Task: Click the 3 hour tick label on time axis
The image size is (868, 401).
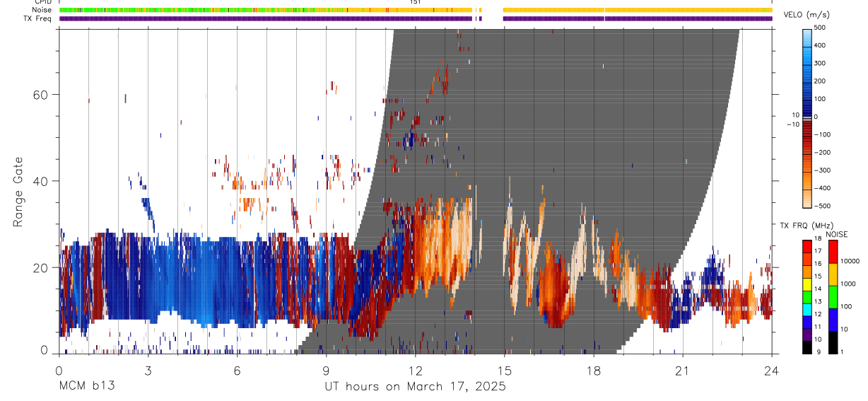Action: tap(148, 369)
